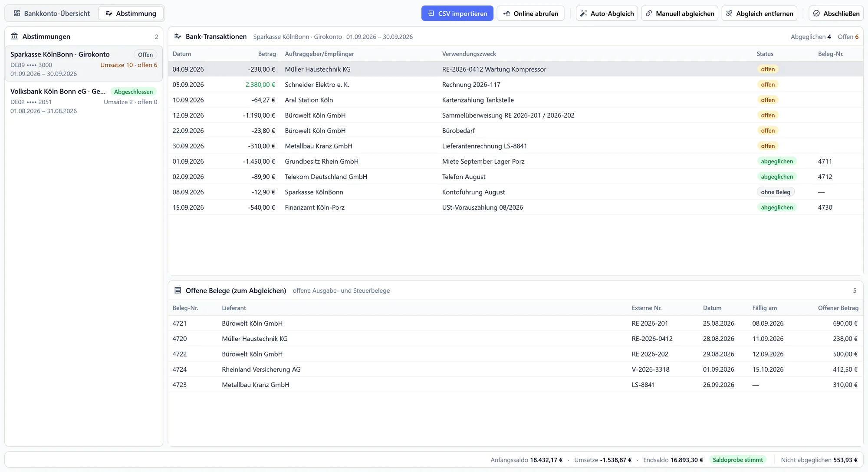
Task: Click the Fällig am column header
Action: (764, 308)
